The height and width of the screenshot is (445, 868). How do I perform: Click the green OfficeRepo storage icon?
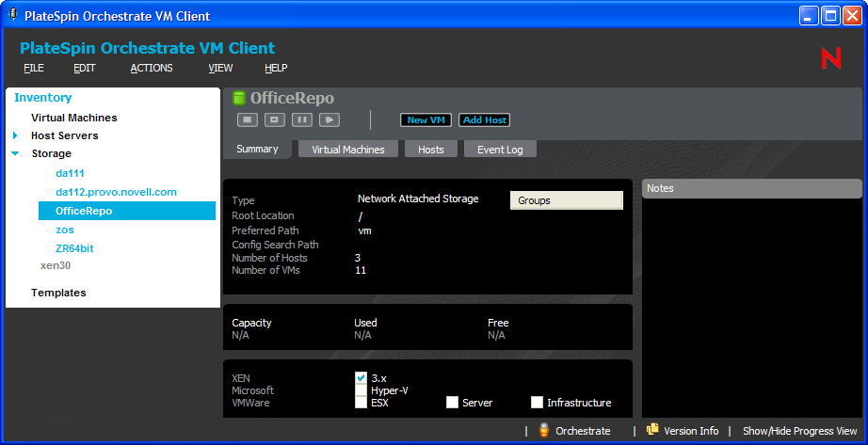tap(239, 99)
